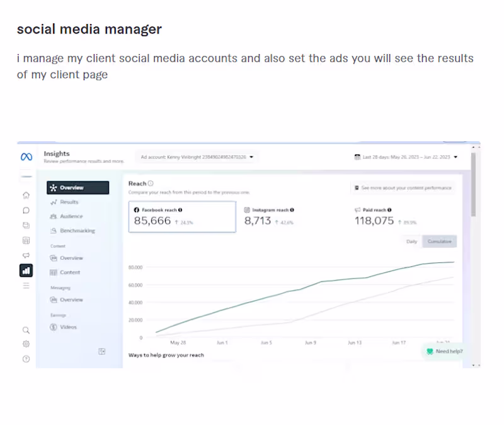Collapse the Insights sidebar panel
This screenshot has height=425, width=504.
pos(102,351)
